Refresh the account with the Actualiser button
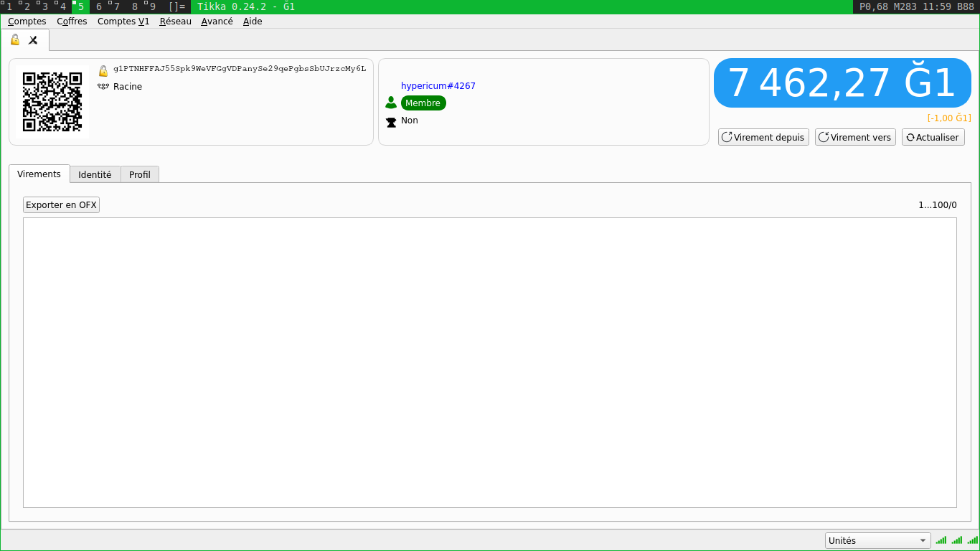 tap(933, 138)
